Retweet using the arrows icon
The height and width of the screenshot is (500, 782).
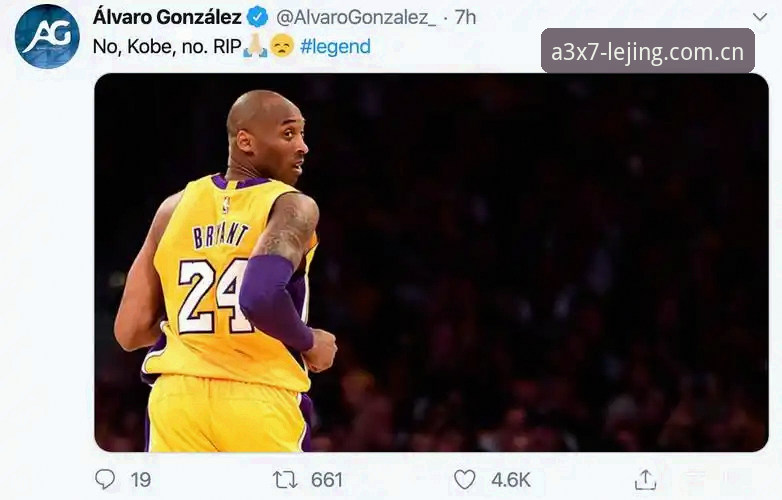[285, 480]
